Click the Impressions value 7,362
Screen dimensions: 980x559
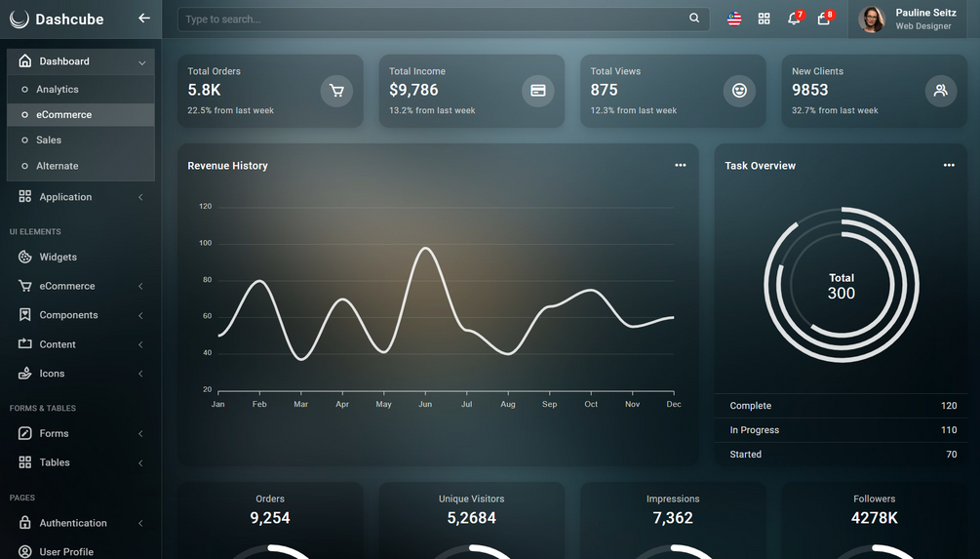(x=673, y=518)
